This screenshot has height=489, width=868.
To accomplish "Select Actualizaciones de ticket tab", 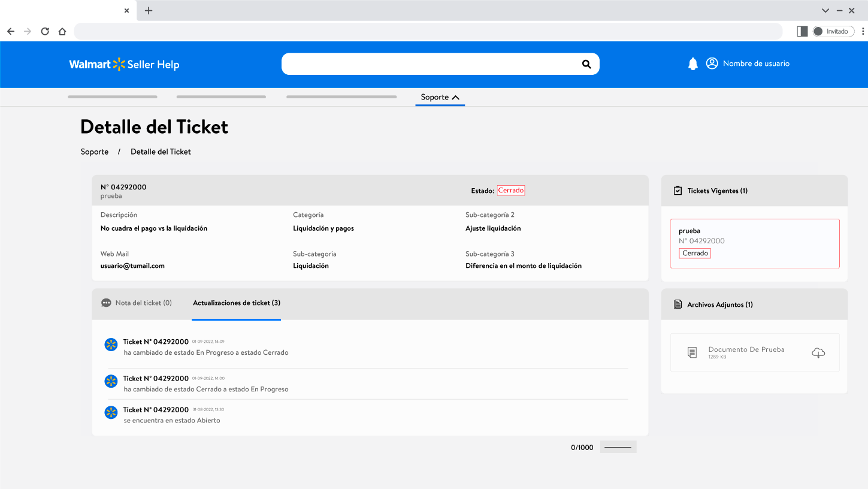I will (237, 303).
